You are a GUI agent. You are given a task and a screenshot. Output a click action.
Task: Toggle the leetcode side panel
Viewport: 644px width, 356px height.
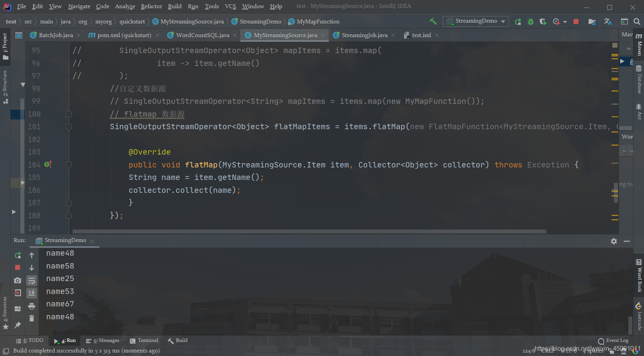point(639,316)
